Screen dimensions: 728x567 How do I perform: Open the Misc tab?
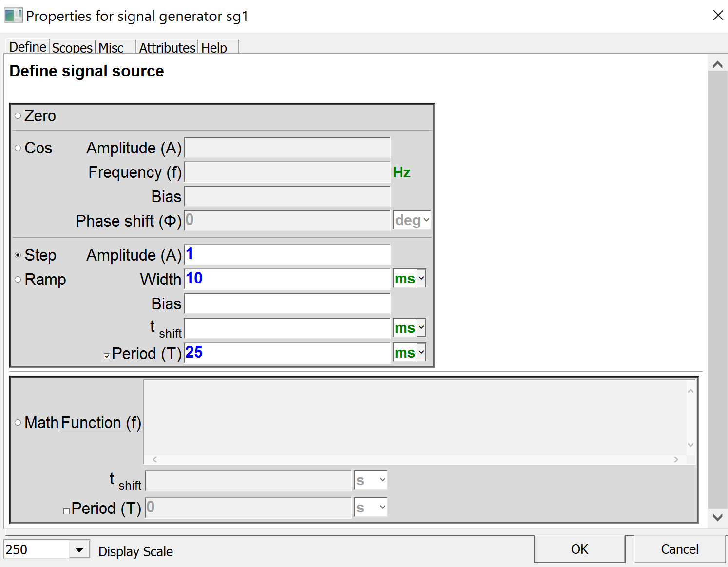[x=111, y=48]
